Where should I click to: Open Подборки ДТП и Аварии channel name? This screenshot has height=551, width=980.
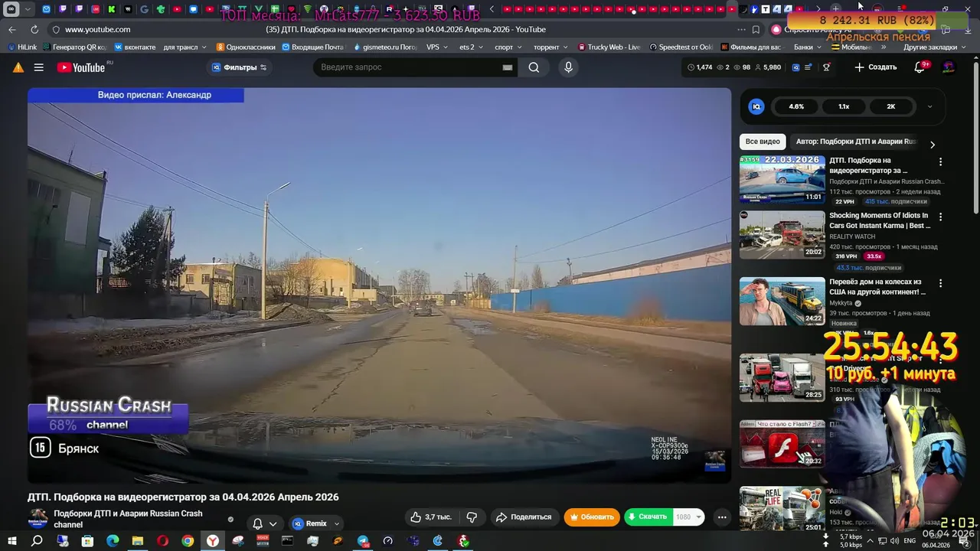128,519
